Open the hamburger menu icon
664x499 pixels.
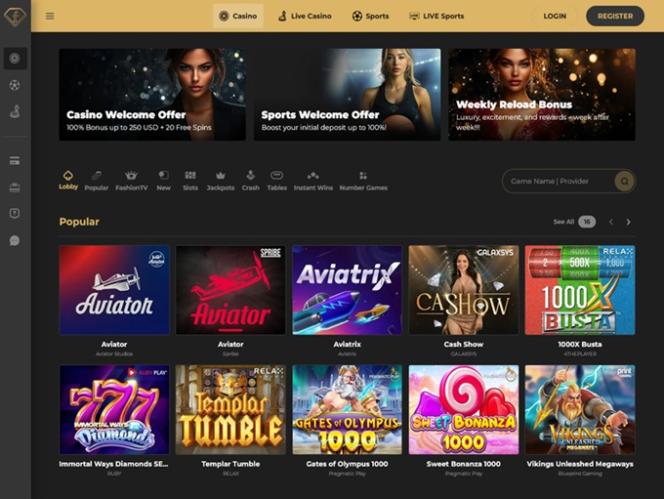[x=50, y=16]
